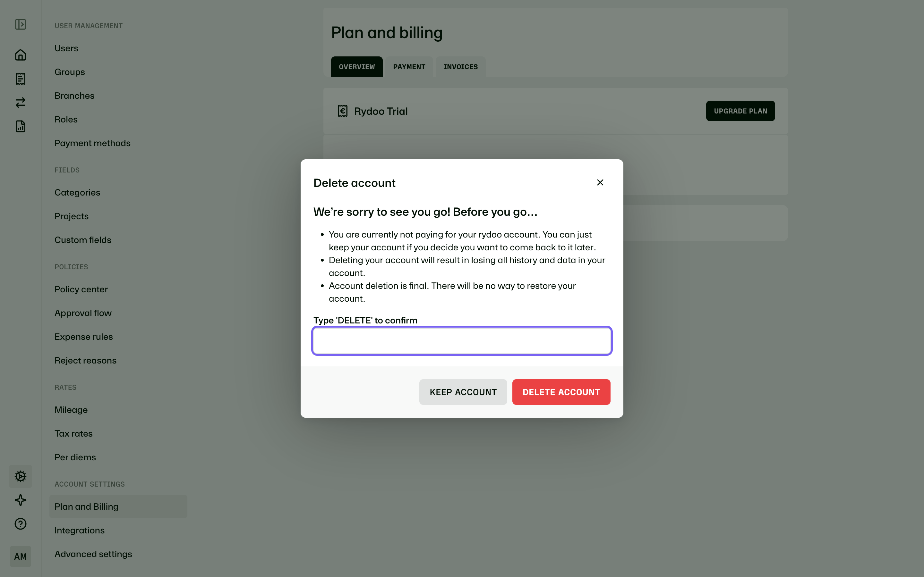Open Policy center settings page

pyautogui.click(x=81, y=289)
